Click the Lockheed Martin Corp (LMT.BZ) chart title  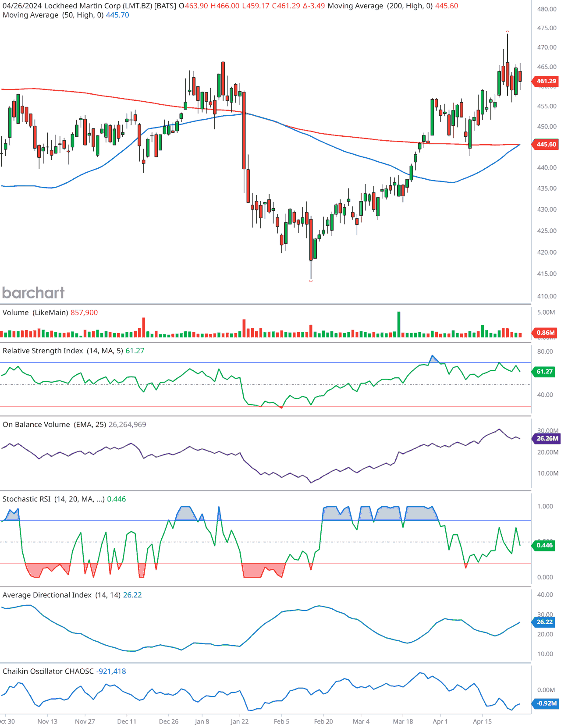(110, 6)
